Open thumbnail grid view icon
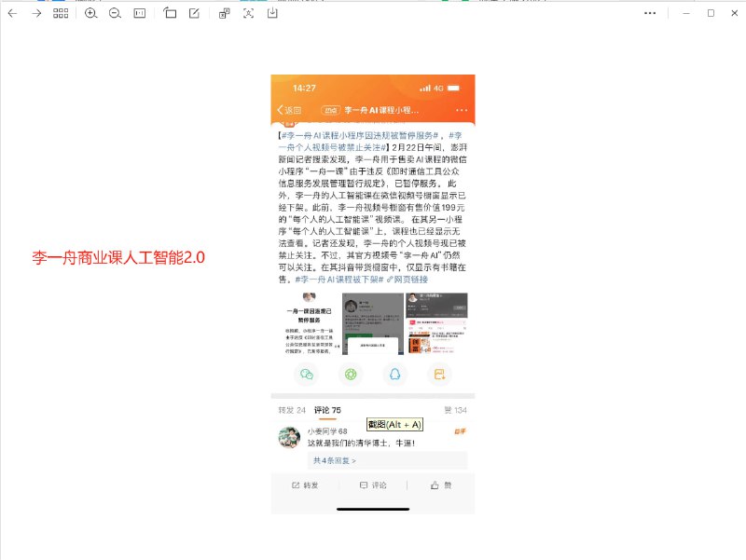The image size is (746, 560). 61,14
